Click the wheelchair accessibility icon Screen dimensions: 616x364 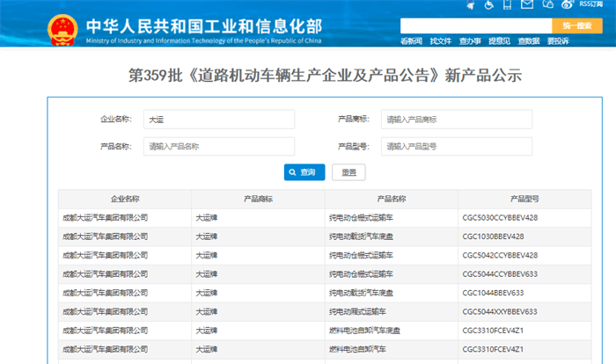click(x=488, y=5)
